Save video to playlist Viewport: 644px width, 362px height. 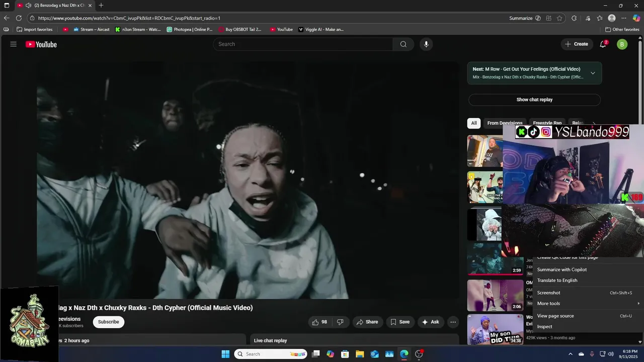coord(400,322)
